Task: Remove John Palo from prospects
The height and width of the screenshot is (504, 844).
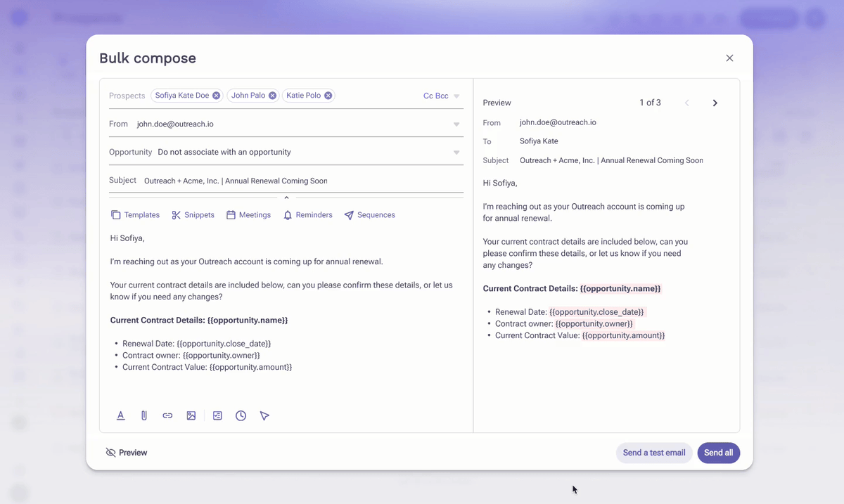Action: pyautogui.click(x=272, y=96)
